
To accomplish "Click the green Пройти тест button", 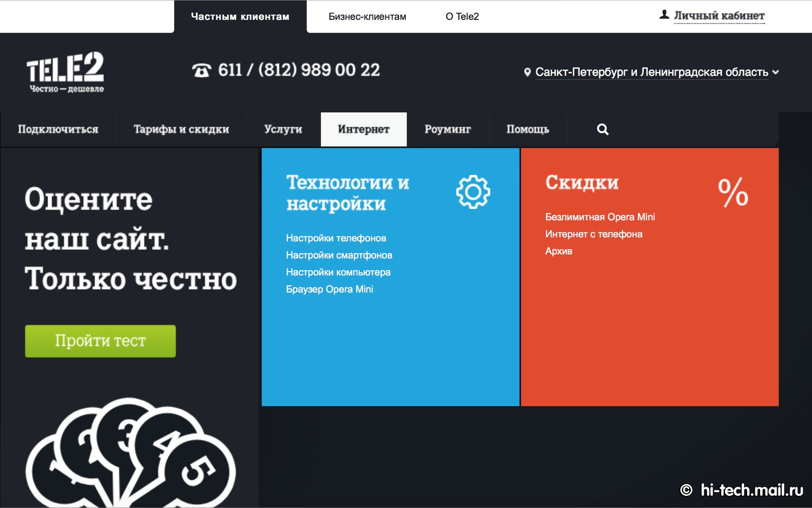I will coord(100,341).
